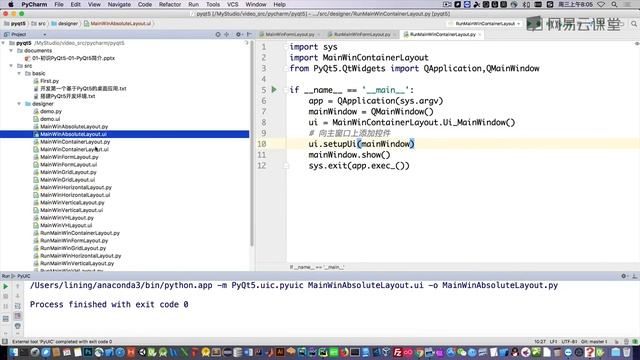Open the Apple menu
The width and height of the screenshot is (640, 360).
(x=11, y=4)
